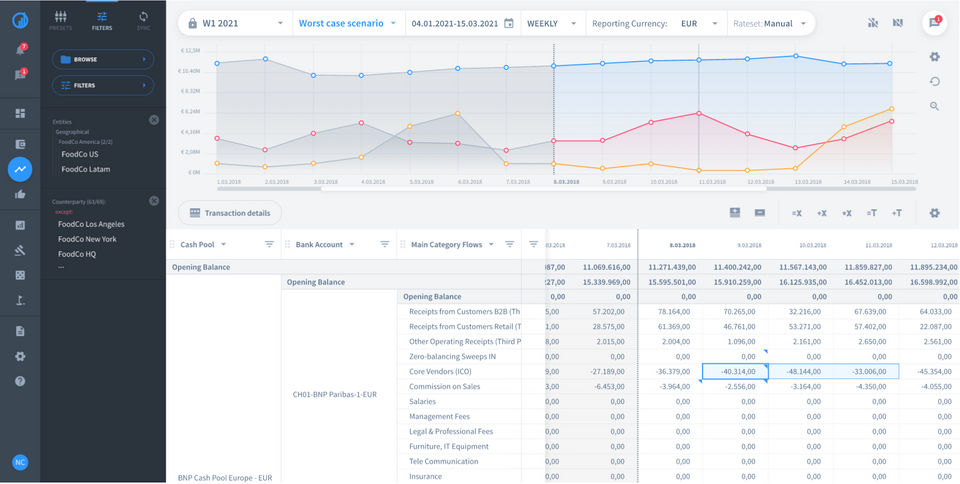Filter the Bank Account column
The height and width of the screenshot is (484, 960).
click(384, 244)
